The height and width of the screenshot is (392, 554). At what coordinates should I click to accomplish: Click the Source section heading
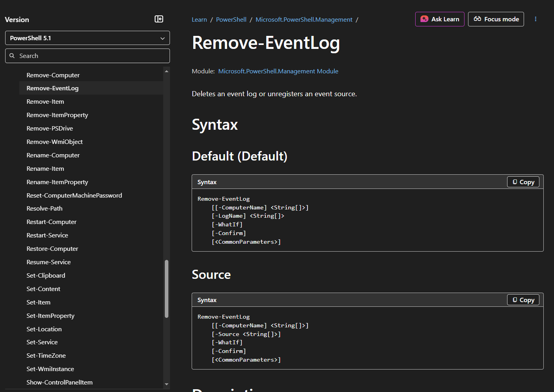(211, 274)
